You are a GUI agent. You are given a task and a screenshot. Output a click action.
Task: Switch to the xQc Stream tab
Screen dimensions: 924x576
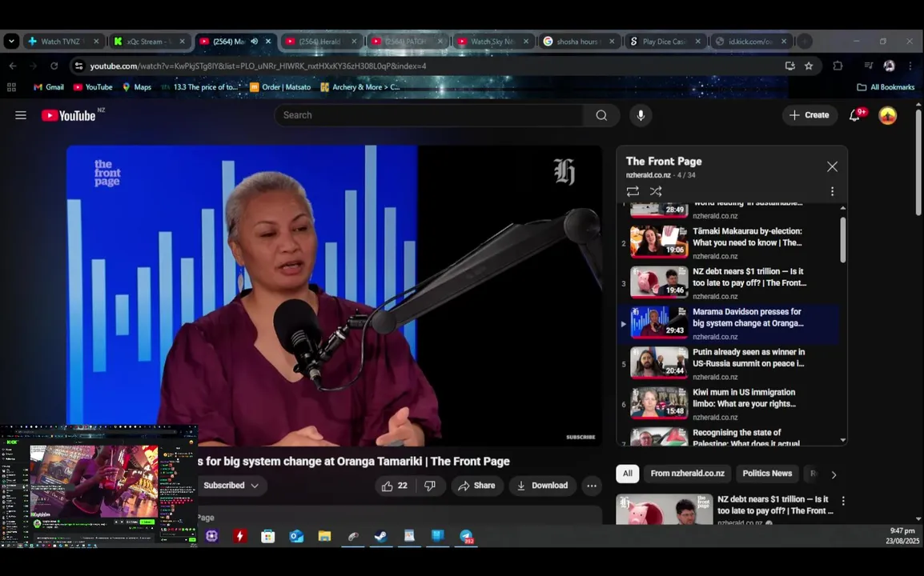click(x=150, y=42)
